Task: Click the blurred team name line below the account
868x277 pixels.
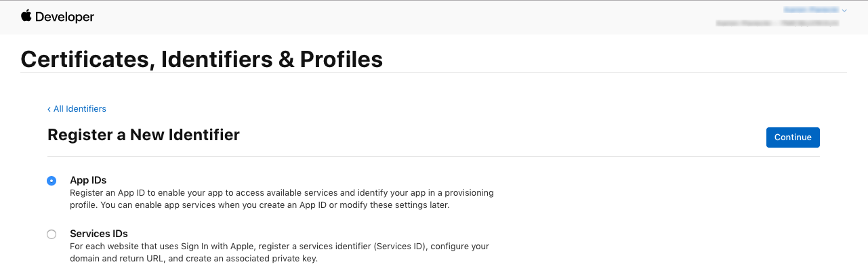Action: (777, 22)
